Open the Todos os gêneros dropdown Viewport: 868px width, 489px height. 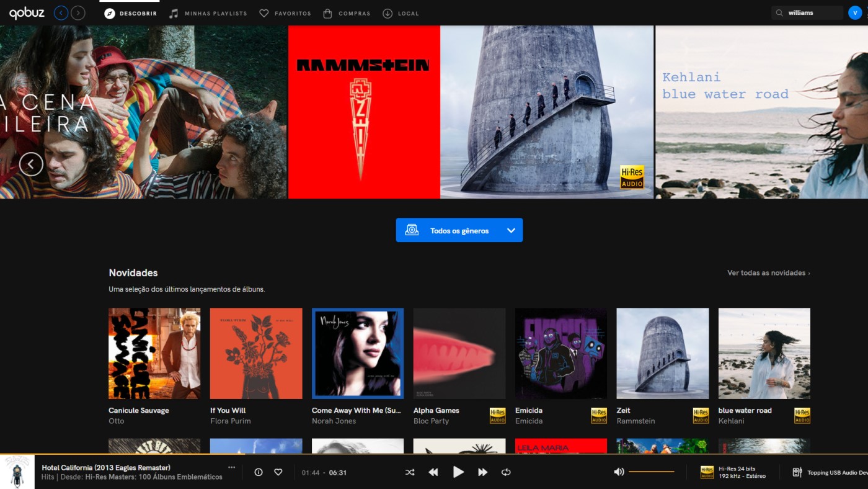459,230
